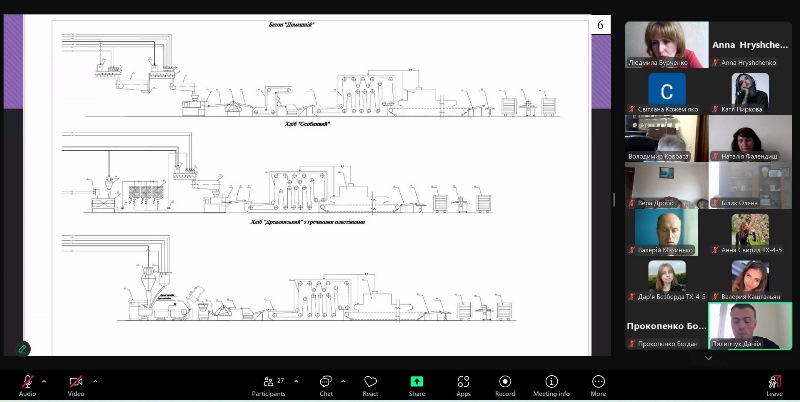800x402 pixels.
Task: Expand audio options arrow next to Audio
Action: coord(44,381)
